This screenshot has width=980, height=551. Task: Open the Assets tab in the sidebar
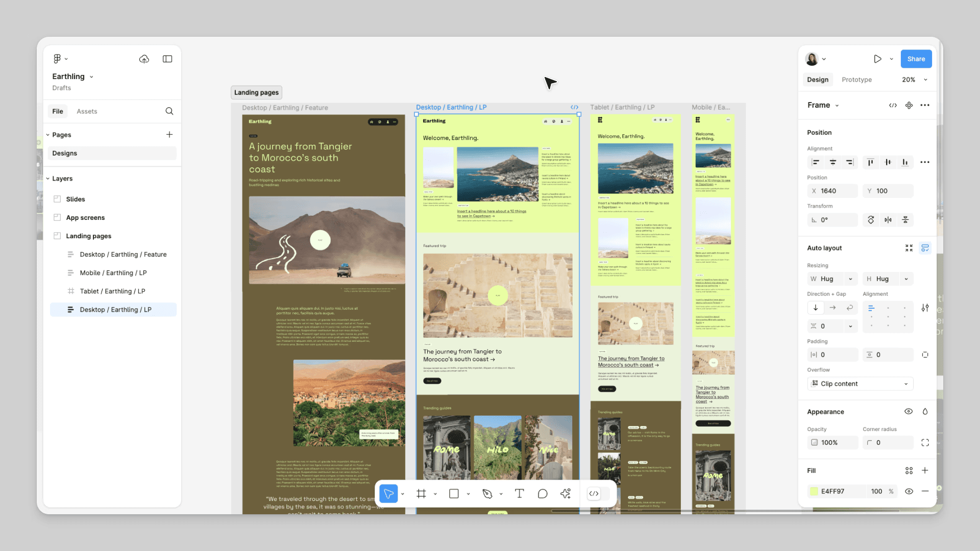pyautogui.click(x=87, y=111)
